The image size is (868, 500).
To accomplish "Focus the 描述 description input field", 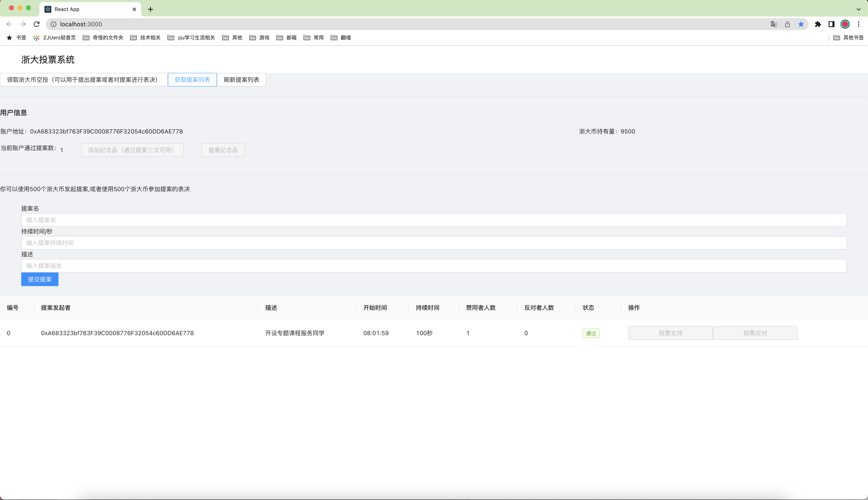I will click(x=434, y=266).
